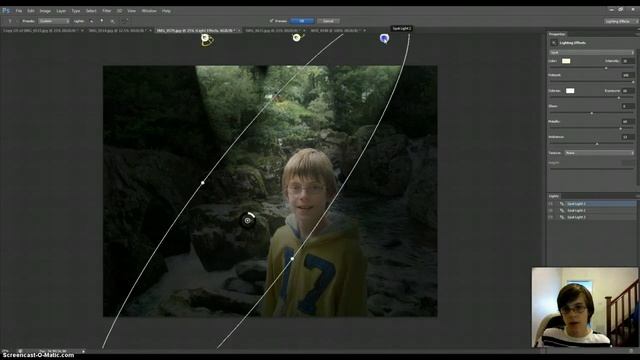Click the Exposure value field
This screenshot has width=640, height=360.
(628, 91)
